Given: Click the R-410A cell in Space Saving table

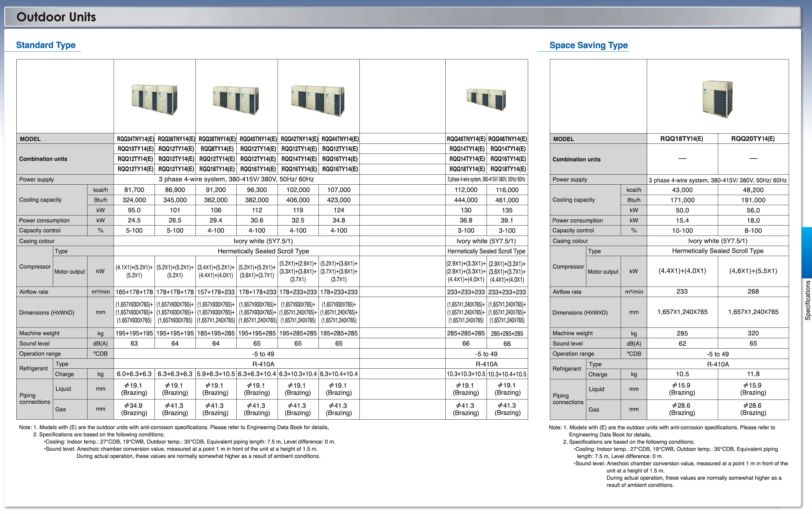Looking at the screenshot, I should pyautogui.click(x=718, y=364).
